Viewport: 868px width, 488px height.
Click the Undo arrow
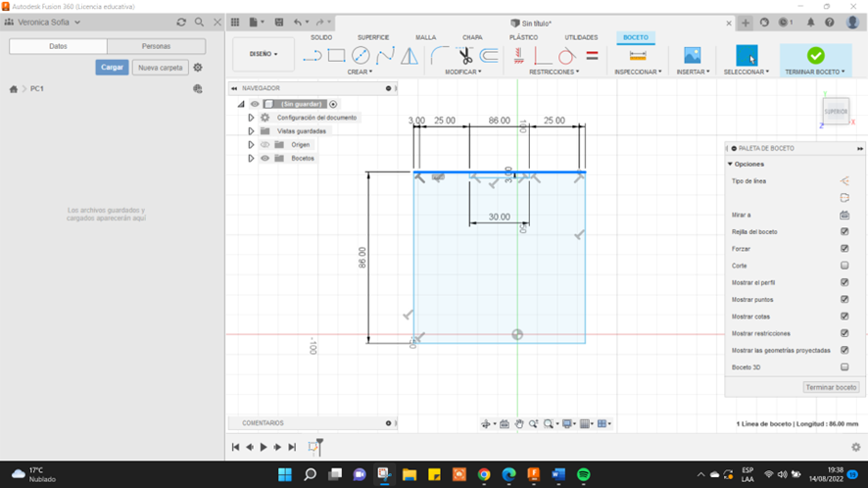pyautogui.click(x=298, y=23)
